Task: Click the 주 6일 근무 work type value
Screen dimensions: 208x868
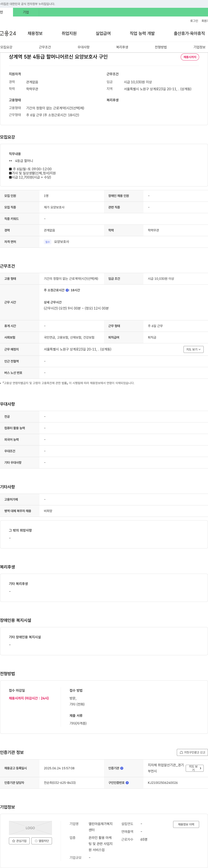Action: (x=155, y=326)
